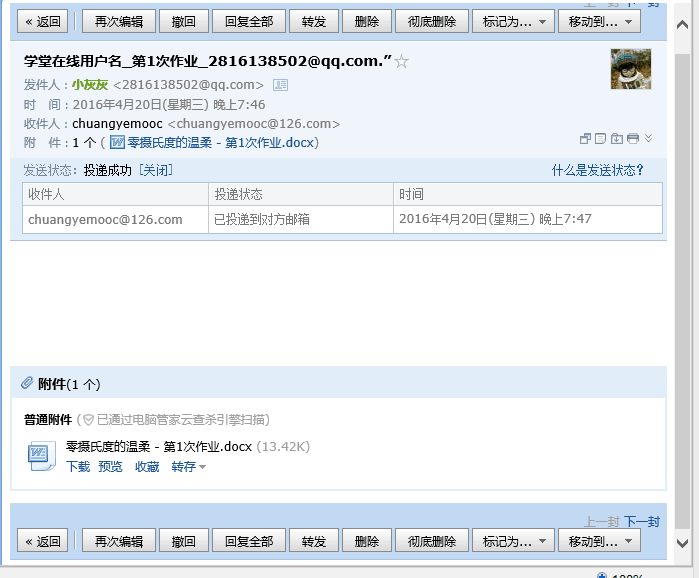
Task: Print the email with the printer icon
Action: click(633, 139)
